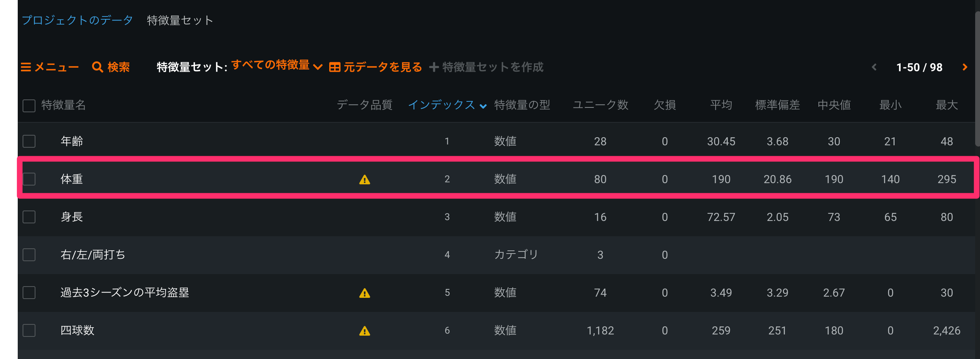Image resolution: width=980 pixels, height=359 pixels.
Task: Click the 元データを見る table icon
Action: click(x=335, y=67)
